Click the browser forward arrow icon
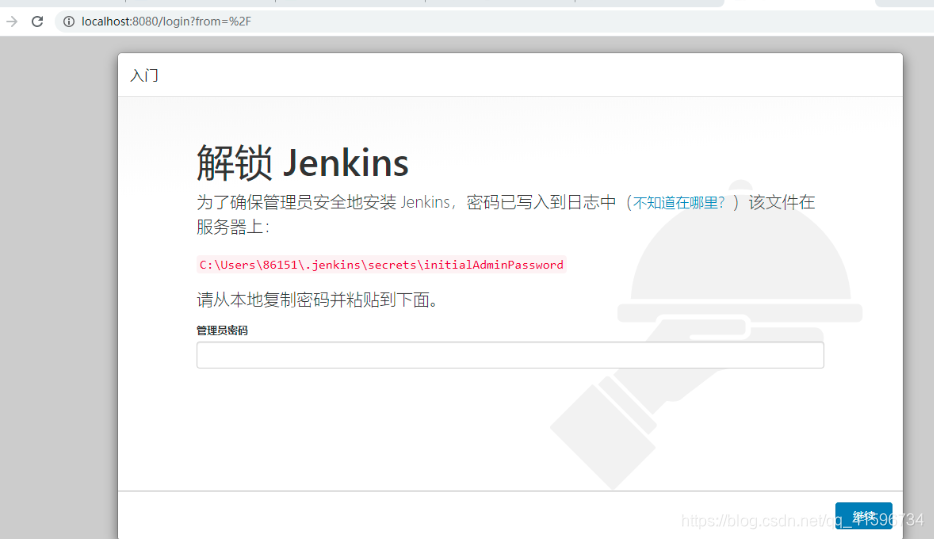The image size is (934, 539). coord(12,21)
